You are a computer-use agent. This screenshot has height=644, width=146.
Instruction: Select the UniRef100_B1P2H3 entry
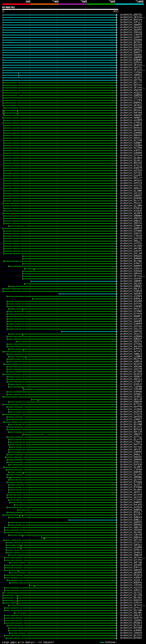131,47
